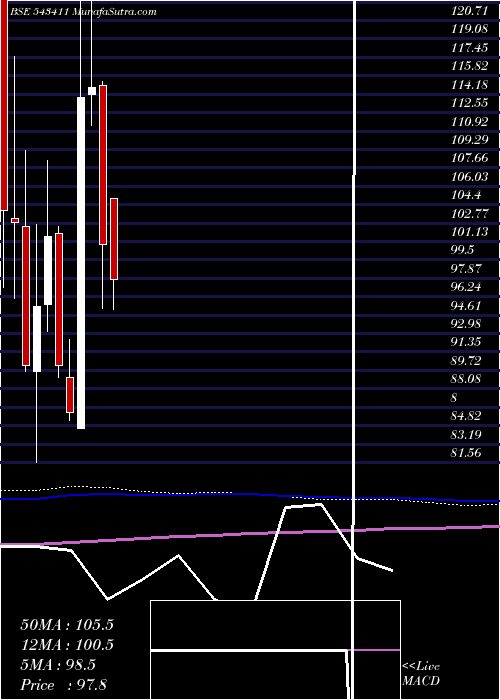Select the 94.61 price value
The width and height of the screenshot is (500, 700).
click(467, 305)
